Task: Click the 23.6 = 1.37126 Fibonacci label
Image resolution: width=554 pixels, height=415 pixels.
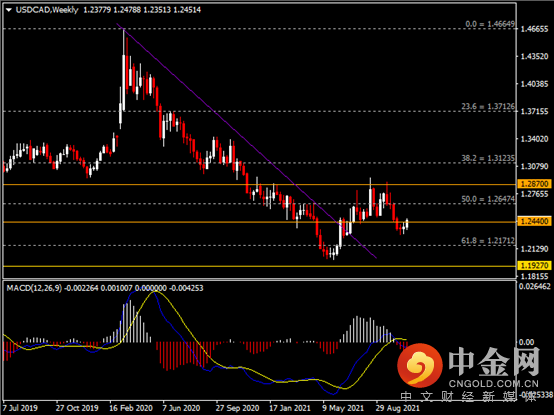Action: [x=488, y=106]
